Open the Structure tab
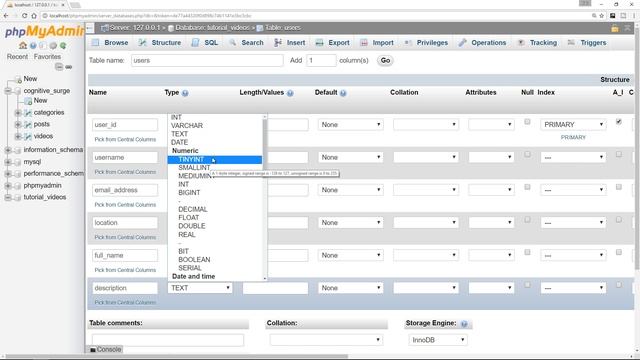This screenshot has height=360, width=640. click(x=160, y=42)
